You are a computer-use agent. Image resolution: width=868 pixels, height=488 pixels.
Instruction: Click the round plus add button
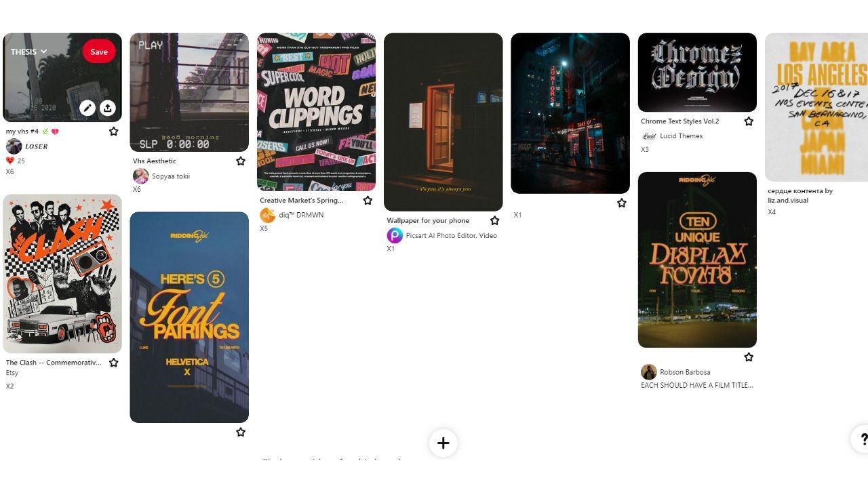click(443, 443)
